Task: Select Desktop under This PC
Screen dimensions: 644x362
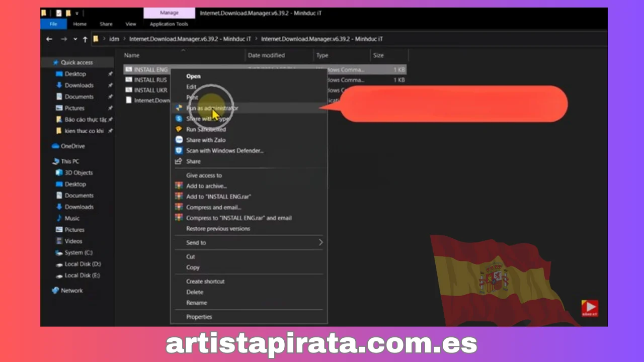Action: (x=75, y=184)
